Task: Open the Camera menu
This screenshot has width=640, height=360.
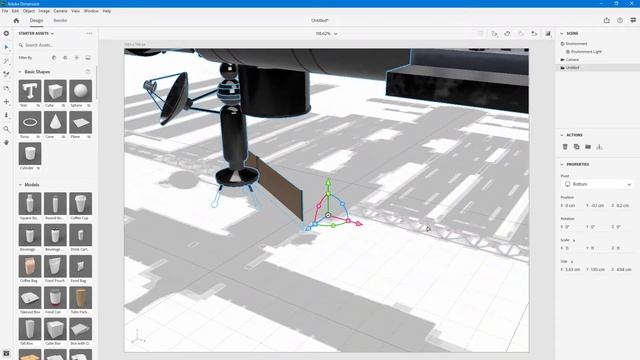Action: click(60, 11)
